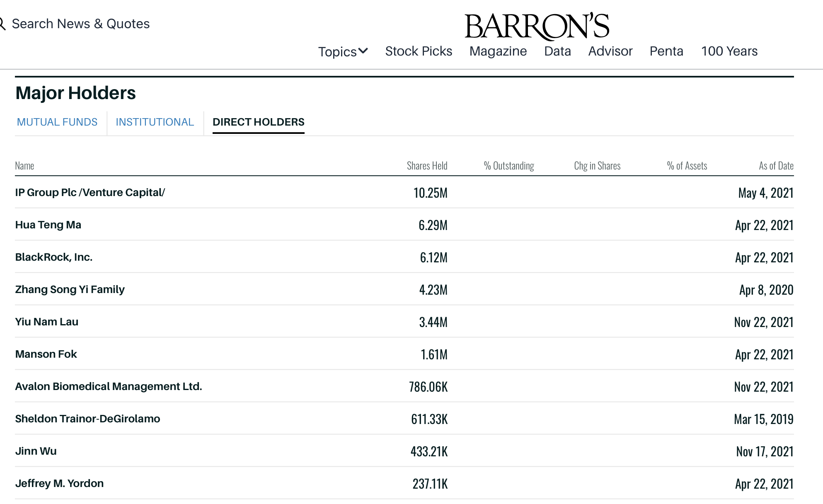Expand the Topics dropdown chevron
823x504 pixels.
point(363,51)
